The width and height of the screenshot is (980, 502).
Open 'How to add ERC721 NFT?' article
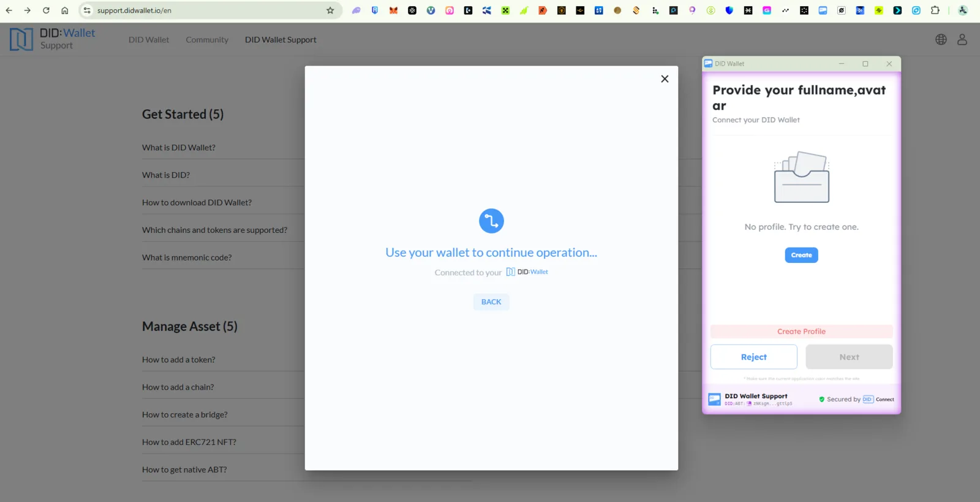[x=189, y=443]
